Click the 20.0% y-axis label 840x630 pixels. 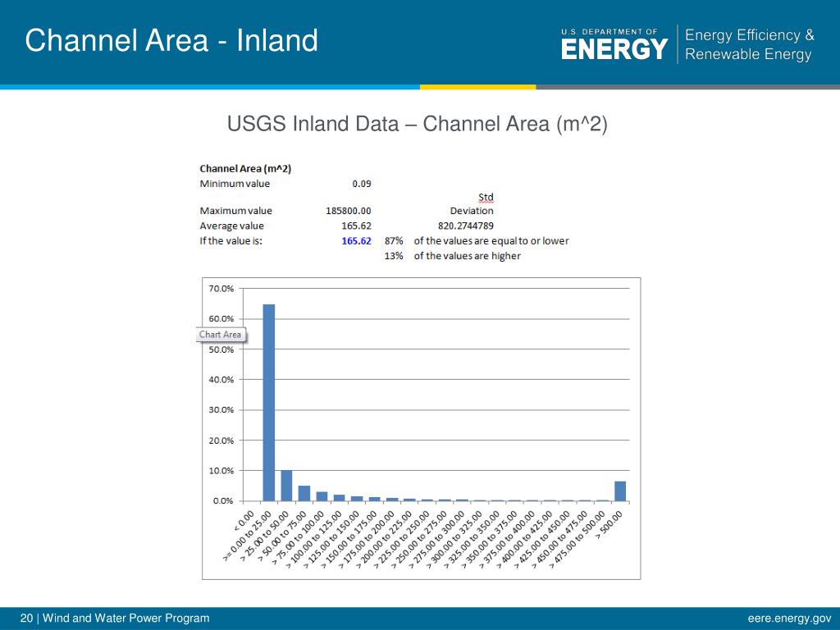pos(221,441)
